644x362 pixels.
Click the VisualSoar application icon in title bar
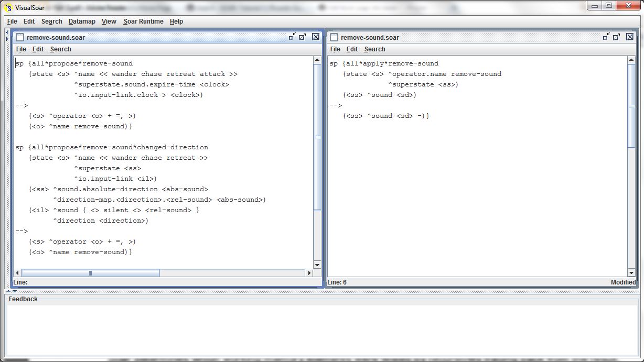point(8,7)
